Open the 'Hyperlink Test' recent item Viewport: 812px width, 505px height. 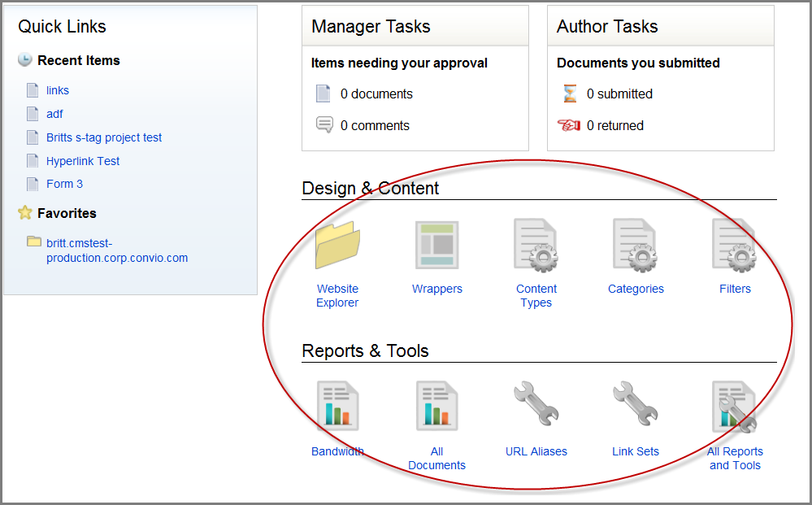click(x=83, y=161)
